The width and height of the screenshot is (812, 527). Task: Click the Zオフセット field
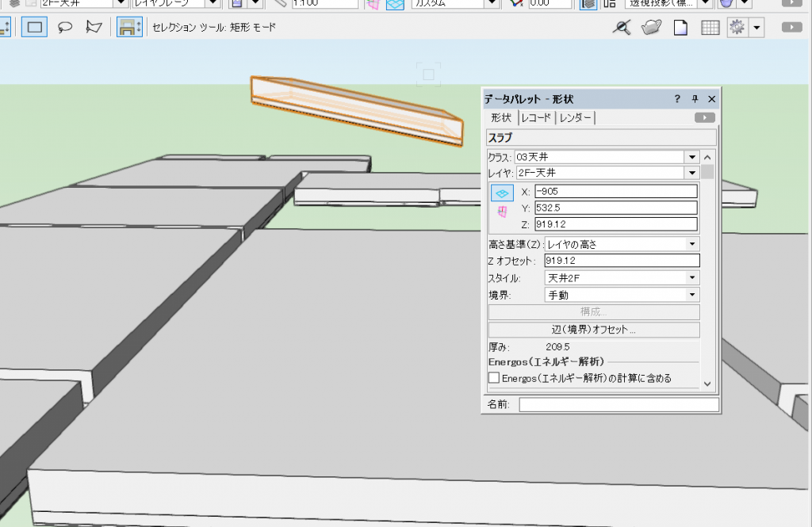coord(622,261)
